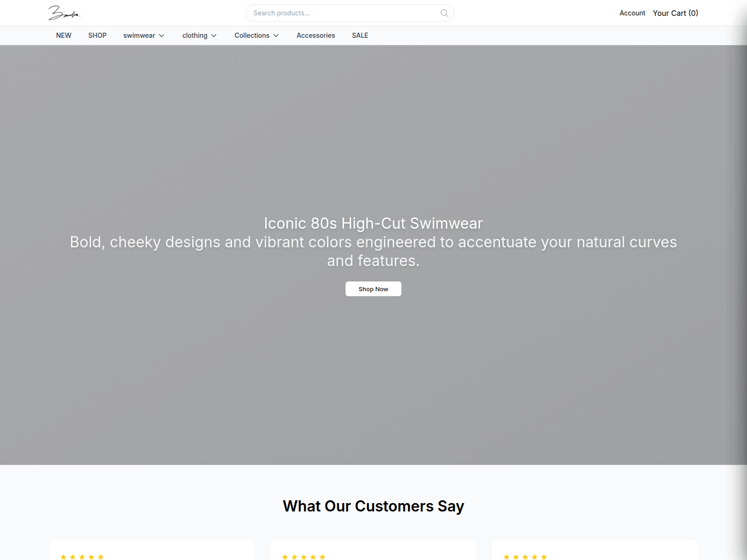Open the SALE menu item
The image size is (747, 560).
coord(360,35)
